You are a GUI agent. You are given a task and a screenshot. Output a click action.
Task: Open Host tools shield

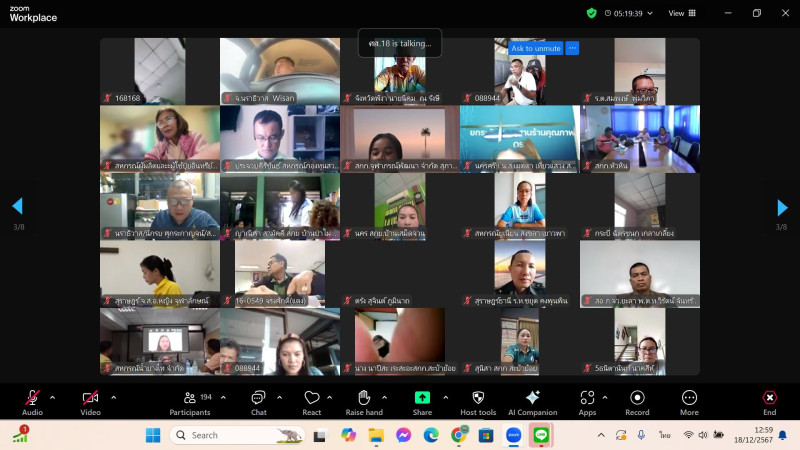click(478, 402)
